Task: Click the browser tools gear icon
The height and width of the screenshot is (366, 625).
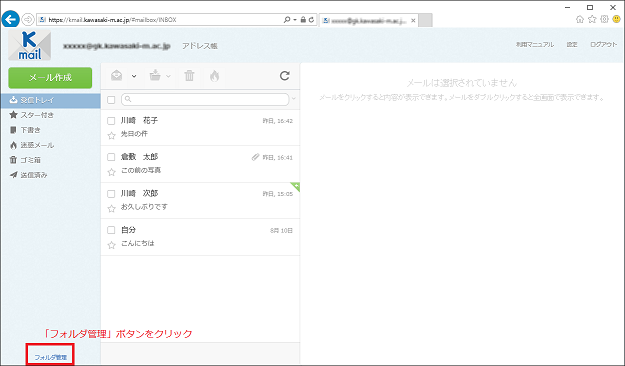Action: pos(604,19)
